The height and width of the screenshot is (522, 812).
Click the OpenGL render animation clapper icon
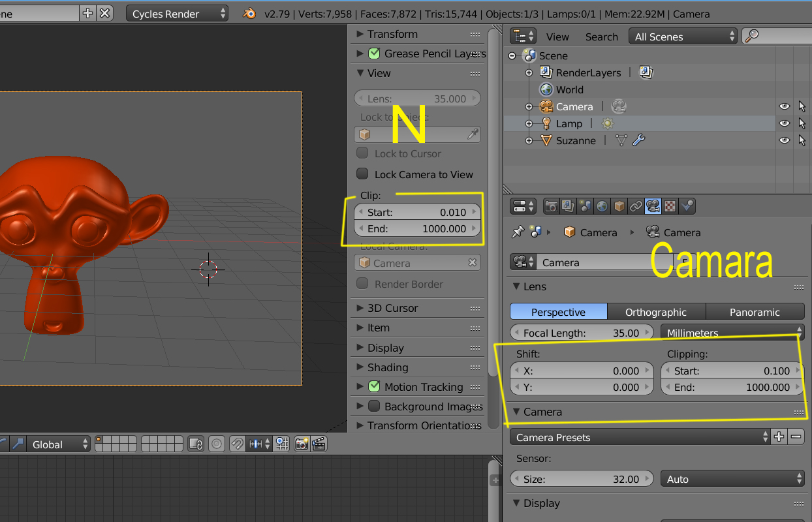pos(319,444)
